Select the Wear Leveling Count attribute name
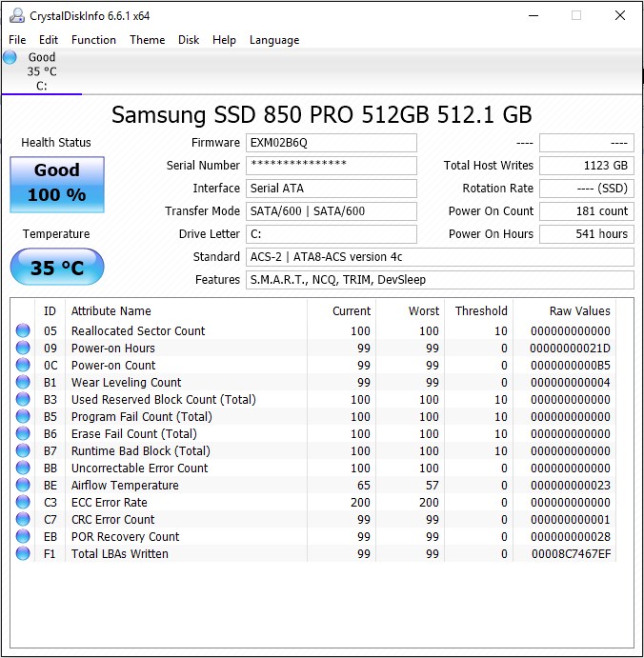 pyautogui.click(x=127, y=382)
